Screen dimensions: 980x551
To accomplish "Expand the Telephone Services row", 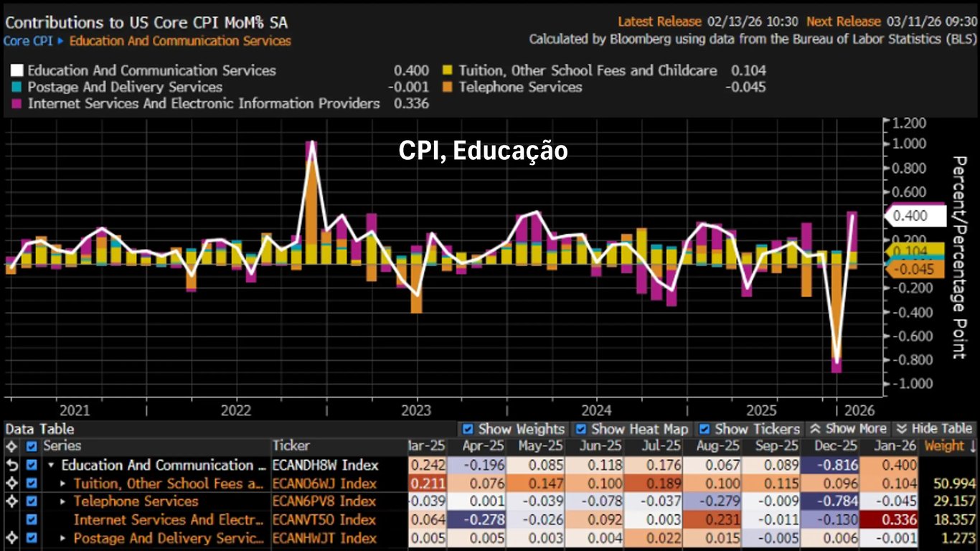I will (x=64, y=501).
